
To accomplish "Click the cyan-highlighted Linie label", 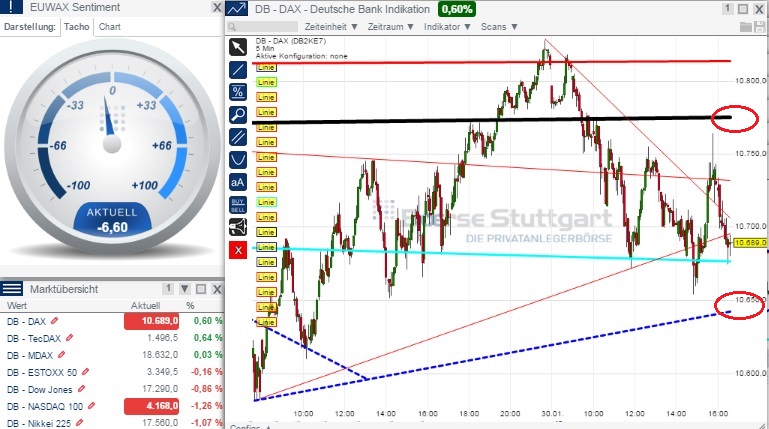I will [x=266, y=202].
